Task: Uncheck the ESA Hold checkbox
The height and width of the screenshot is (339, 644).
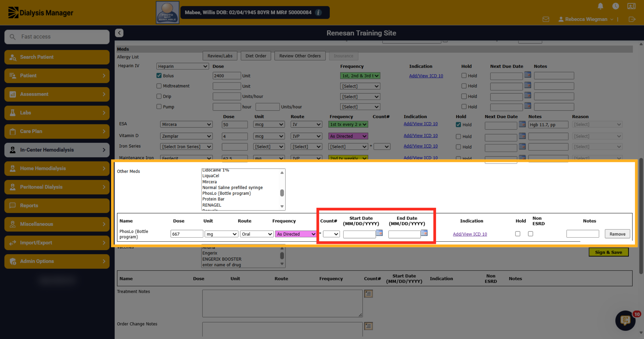Action: tap(458, 125)
